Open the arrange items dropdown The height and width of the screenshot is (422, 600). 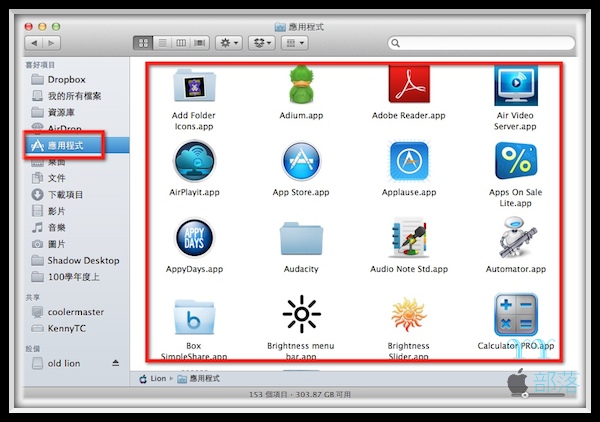(295, 43)
